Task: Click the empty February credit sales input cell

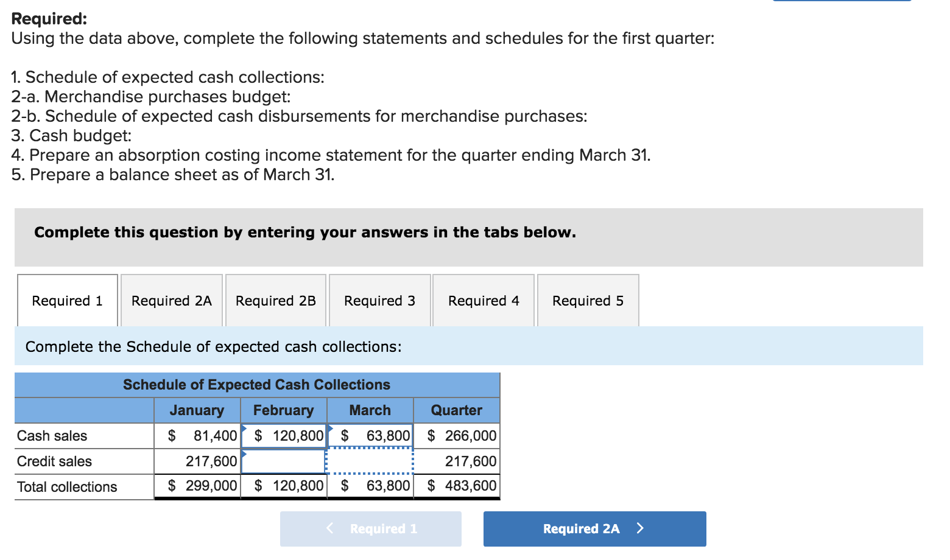Action: (284, 461)
